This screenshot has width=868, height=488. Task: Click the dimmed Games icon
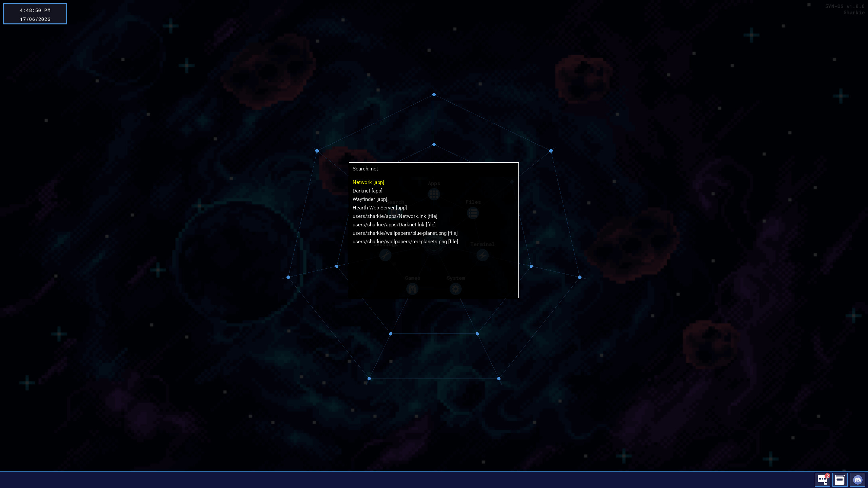412,289
